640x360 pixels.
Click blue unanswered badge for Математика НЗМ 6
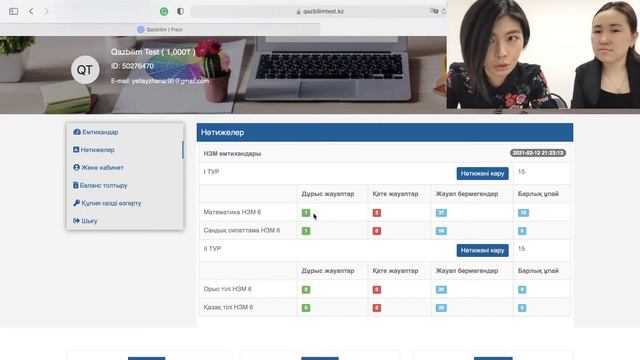441,213
